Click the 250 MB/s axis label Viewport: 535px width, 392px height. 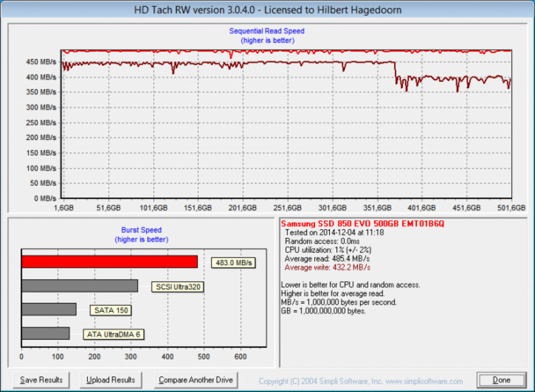pos(41,123)
